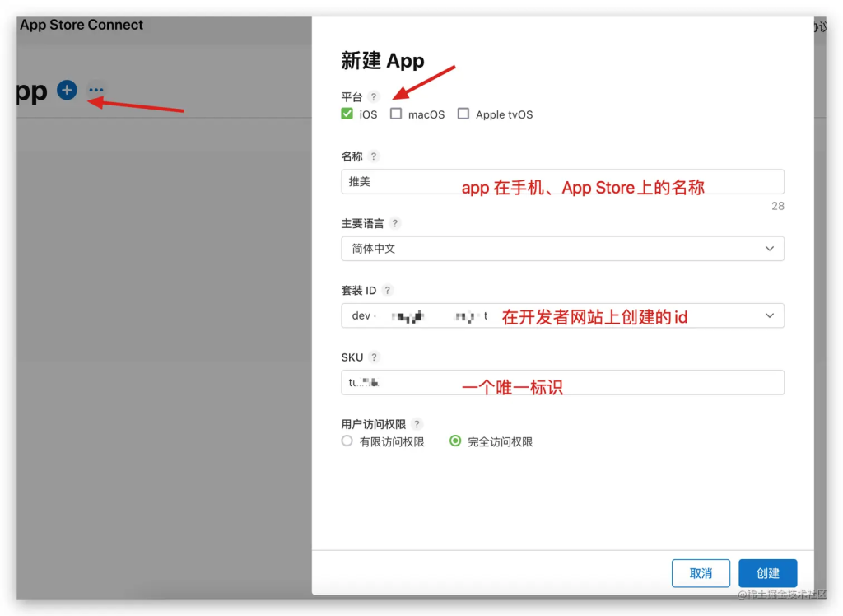Click the 取消 button
This screenshot has width=843, height=616.
pos(701,573)
